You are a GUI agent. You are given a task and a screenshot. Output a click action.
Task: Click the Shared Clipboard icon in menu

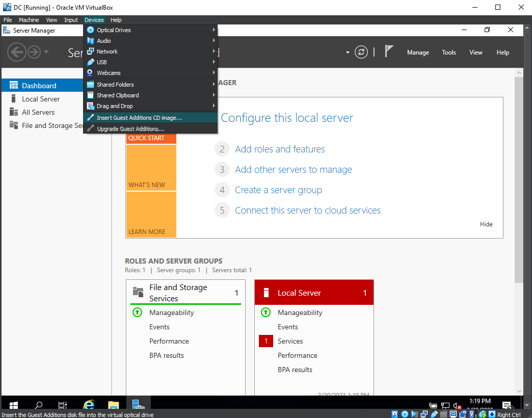pyautogui.click(x=90, y=95)
